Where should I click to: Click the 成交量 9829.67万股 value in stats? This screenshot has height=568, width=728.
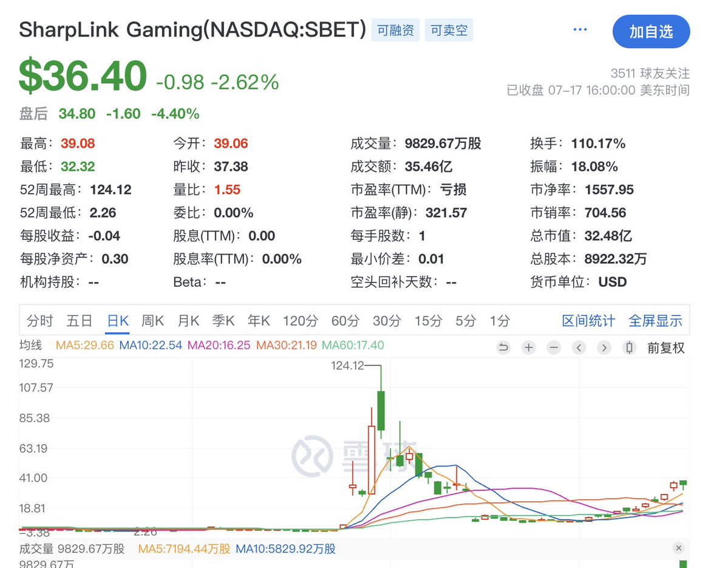coord(443,143)
